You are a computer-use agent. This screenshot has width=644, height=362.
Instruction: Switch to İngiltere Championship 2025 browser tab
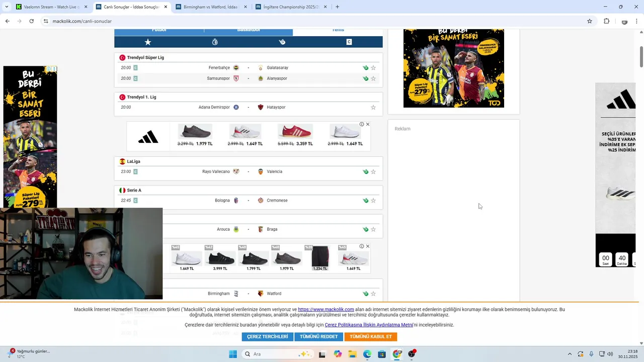click(290, 7)
